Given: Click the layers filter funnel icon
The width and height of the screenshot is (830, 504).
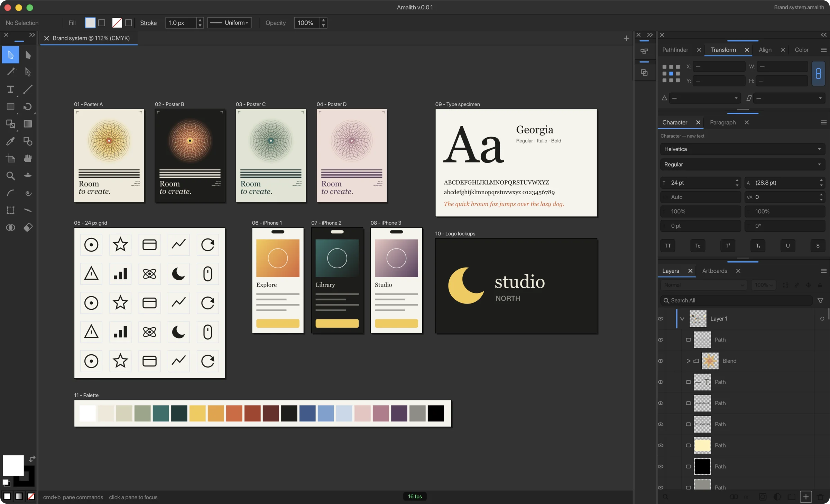Looking at the screenshot, I should click(820, 300).
